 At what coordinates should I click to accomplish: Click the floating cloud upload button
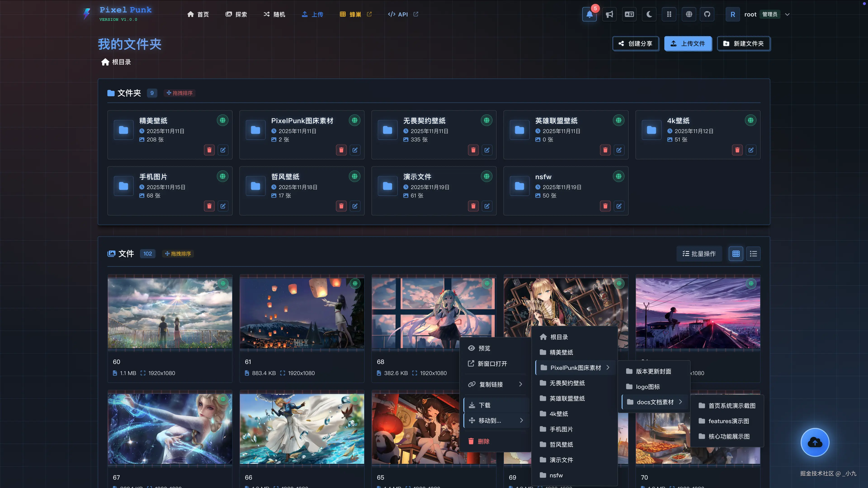(x=815, y=442)
